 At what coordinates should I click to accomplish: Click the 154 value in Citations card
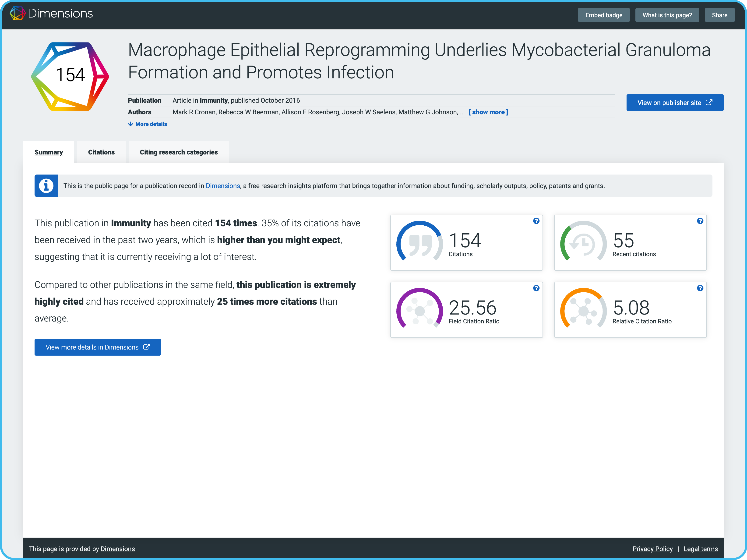coord(465,240)
